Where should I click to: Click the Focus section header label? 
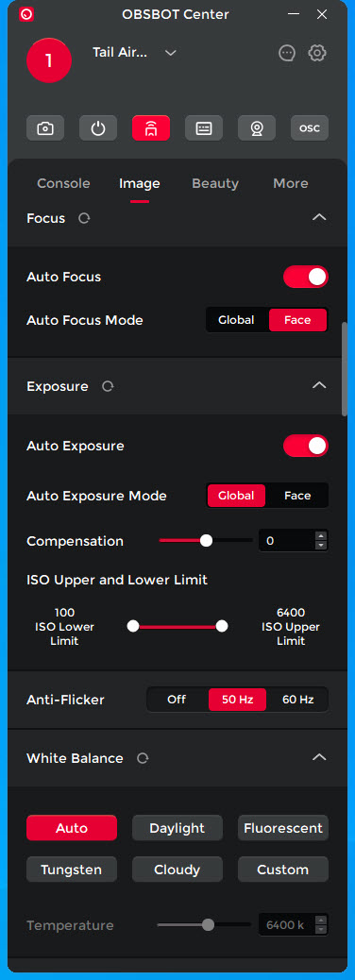(x=45, y=218)
